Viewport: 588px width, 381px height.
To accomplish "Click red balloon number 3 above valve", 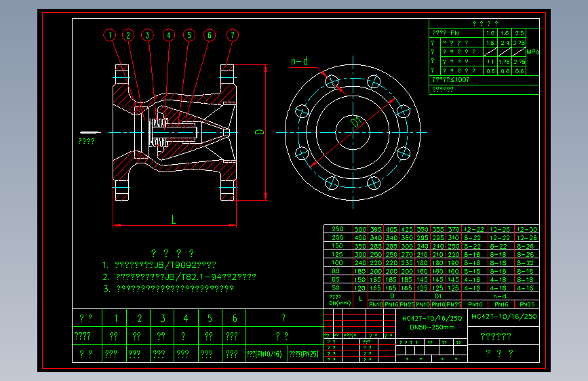I will coord(147,35).
